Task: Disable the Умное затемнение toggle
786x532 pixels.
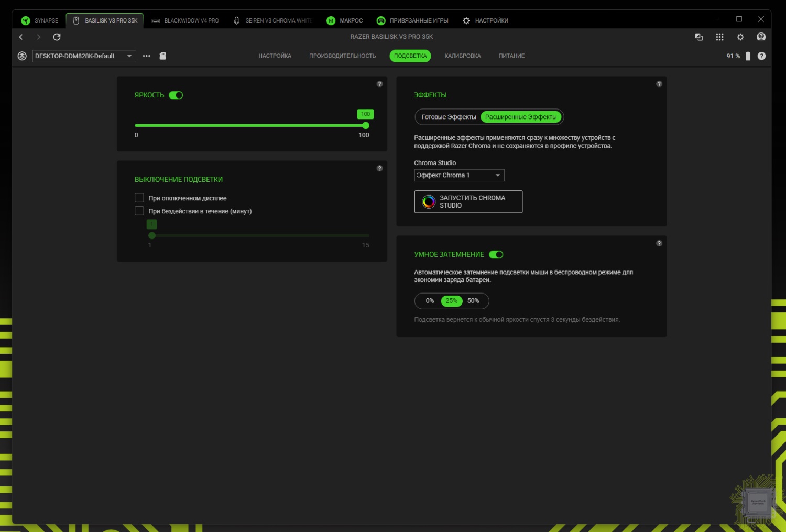Action: pyautogui.click(x=496, y=255)
